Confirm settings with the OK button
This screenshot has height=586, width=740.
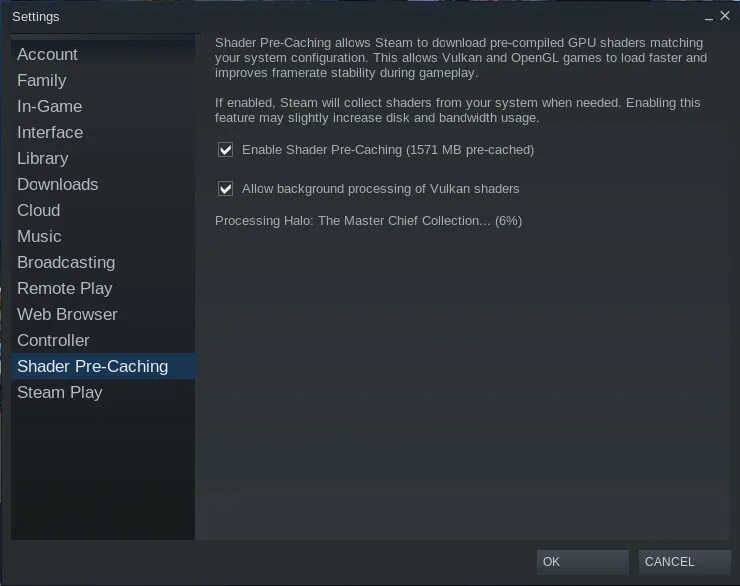(x=582, y=562)
